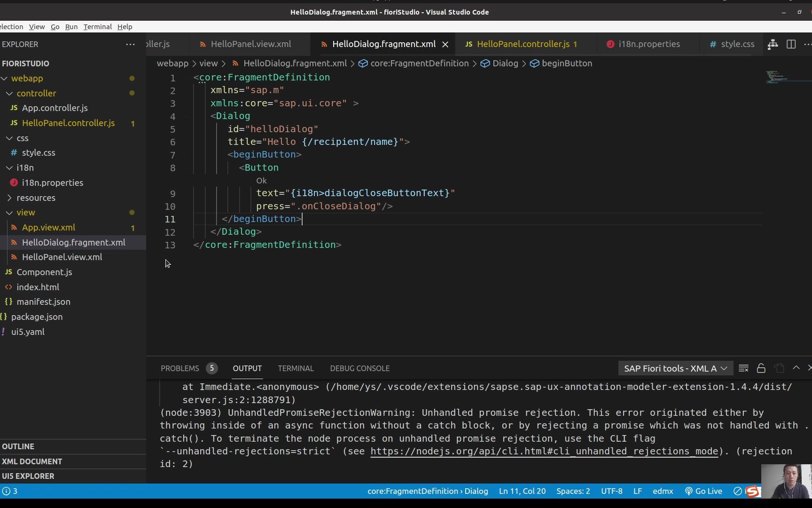Collapse the i18n folder
Viewport: 812px width, 508px height.
point(9,167)
